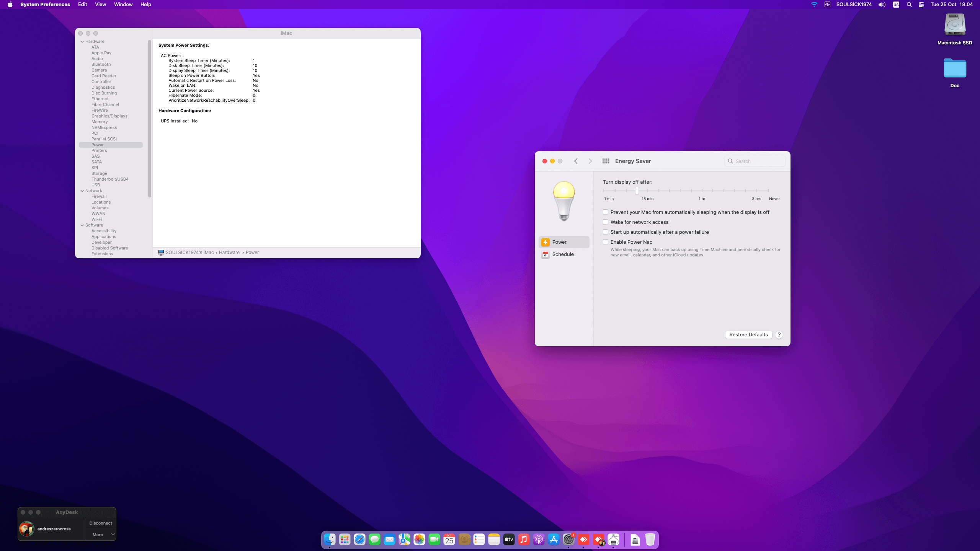
Task: Select Graphics/Displays in System Information
Action: (x=109, y=116)
